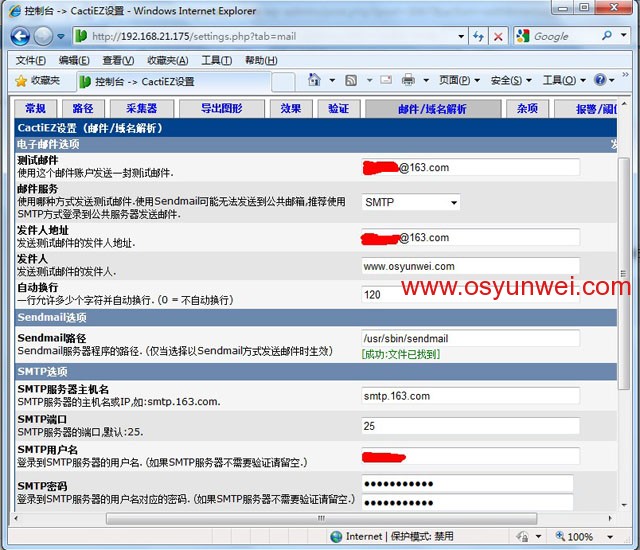
Task: Open the recent pages dropdown arrow
Action: [x=61, y=37]
